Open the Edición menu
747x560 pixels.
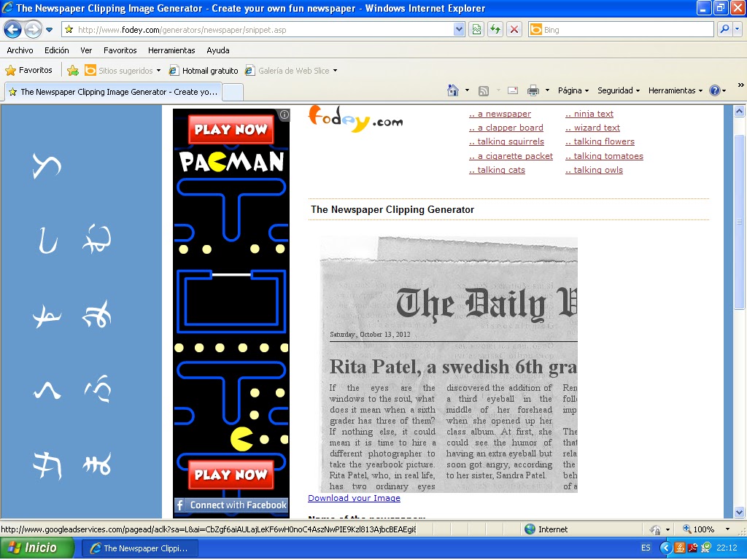[x=57, y=50]
